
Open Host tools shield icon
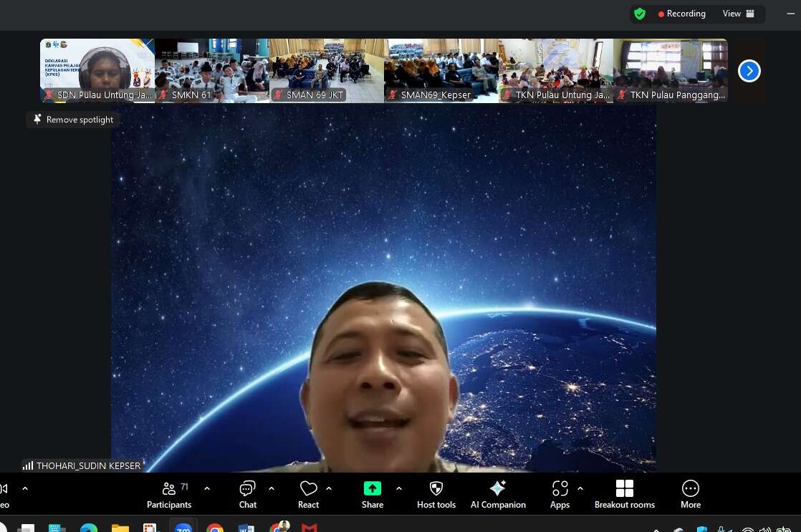[436, 494]
